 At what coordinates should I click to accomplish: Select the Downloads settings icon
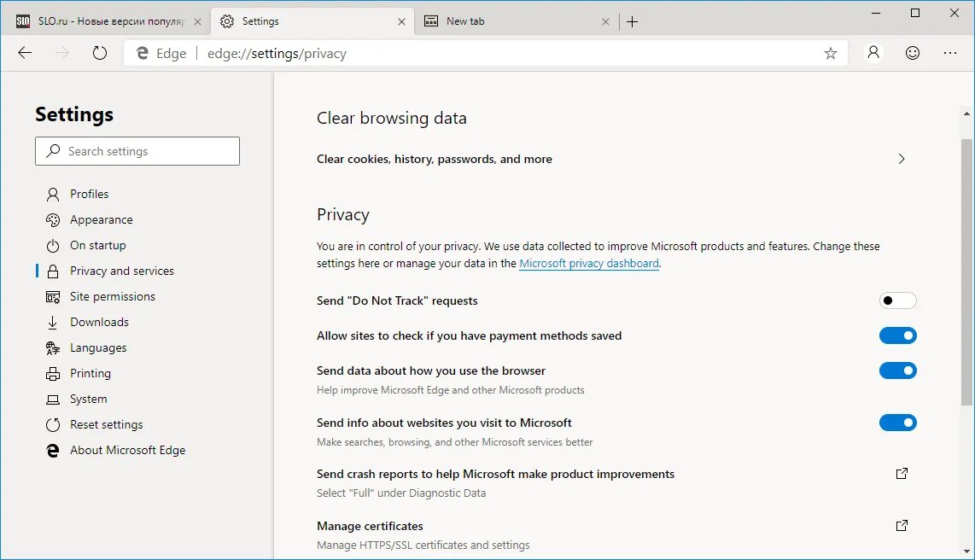(x=51, y=322)
